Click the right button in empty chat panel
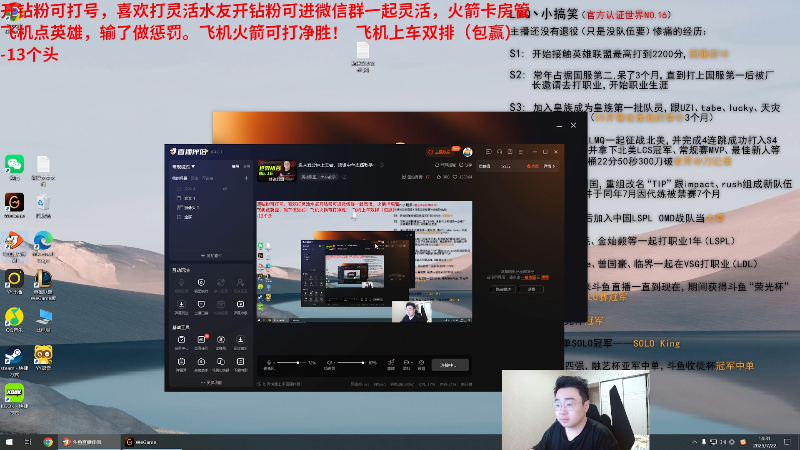Image resolution: width=800 pixels, height=450 pixels. [x=532, y=289]
